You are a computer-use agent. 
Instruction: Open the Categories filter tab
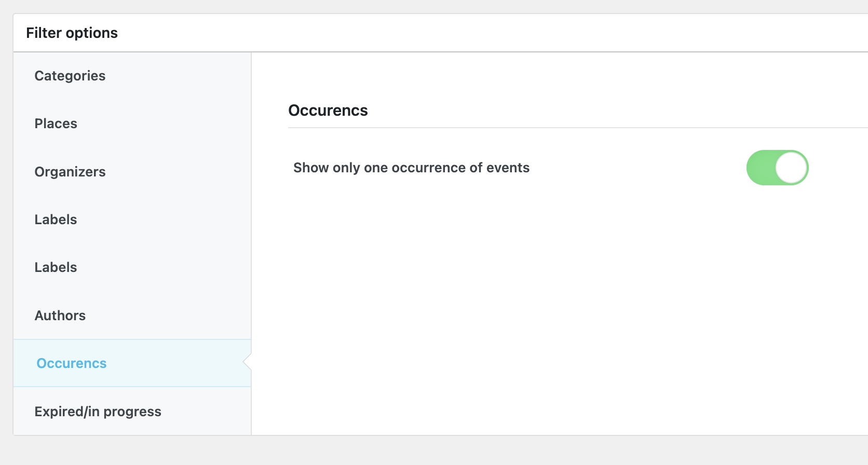pyautogui.click(x=132, y=76)
